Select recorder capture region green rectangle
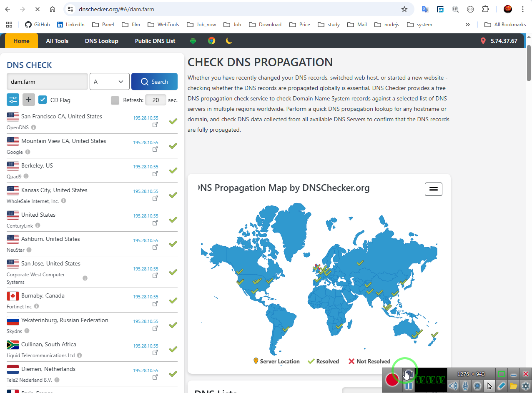532x393 pixels. [502, 374]
